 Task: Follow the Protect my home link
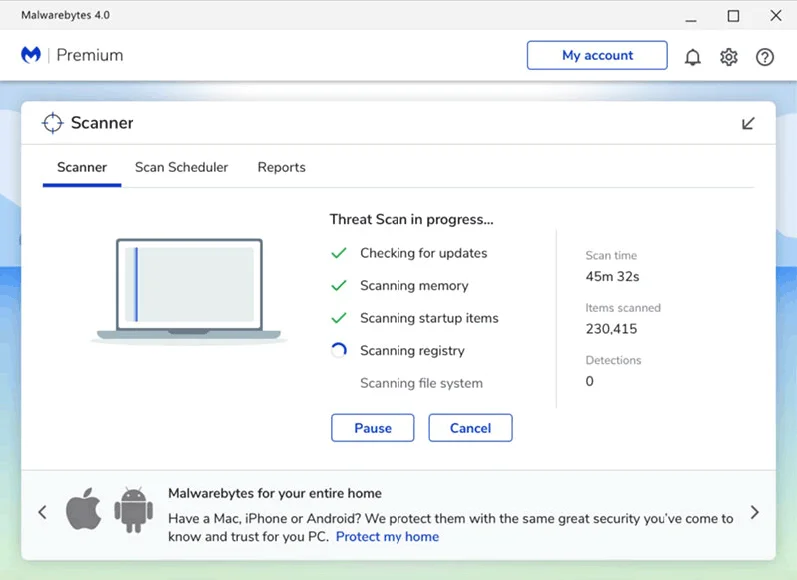[387, 537]
